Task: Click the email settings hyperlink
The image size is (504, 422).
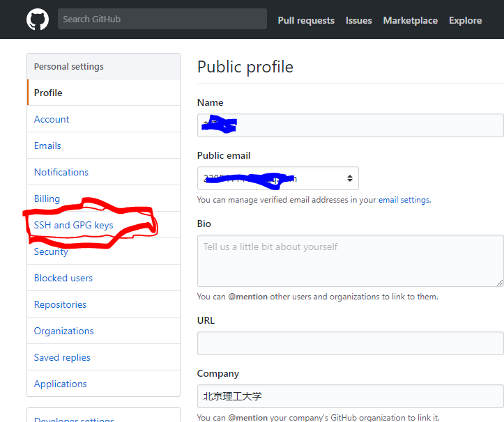Action: (404, 200)
